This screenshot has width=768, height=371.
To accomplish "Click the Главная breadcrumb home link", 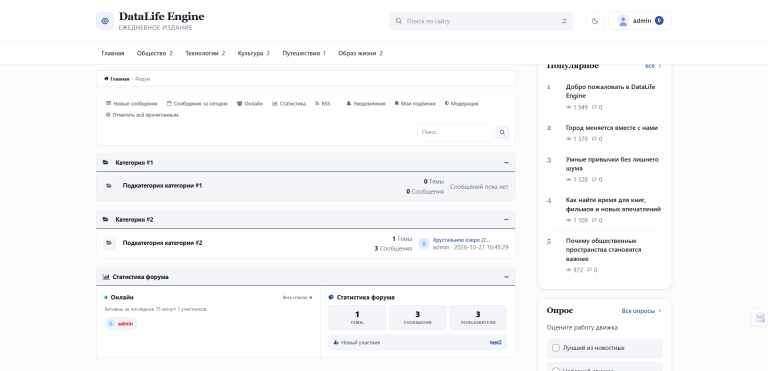I will [117, 79].
